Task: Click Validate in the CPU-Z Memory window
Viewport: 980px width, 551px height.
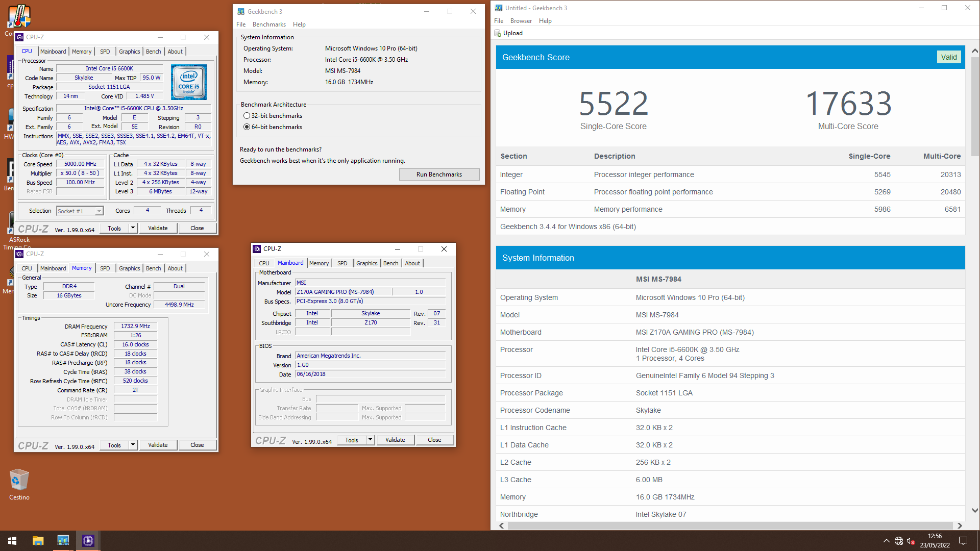Action: [158, 445]
